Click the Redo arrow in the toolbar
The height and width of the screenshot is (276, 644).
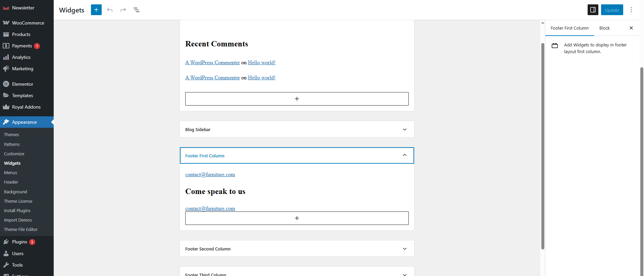coord(123,10)
